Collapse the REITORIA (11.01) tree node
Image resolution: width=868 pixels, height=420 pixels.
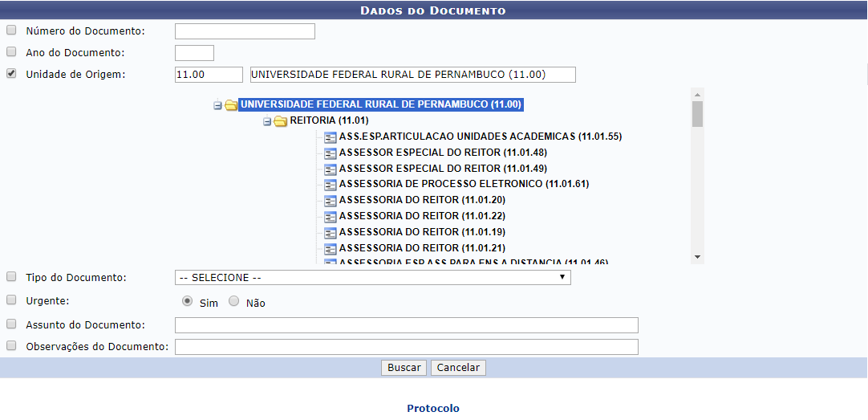click(x=267, y=121)
